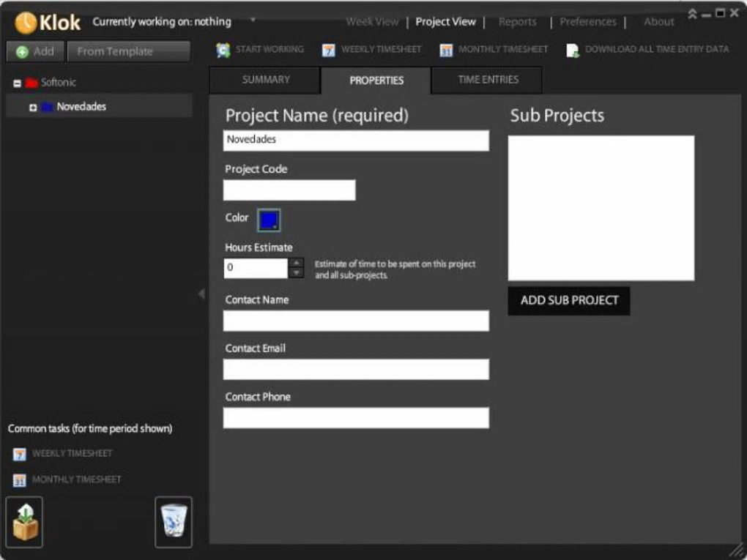The image size is (747, 560).
Task: Open Preferences in top navigation
Action: 588,21
